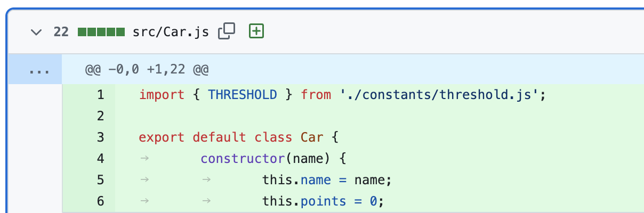The height and width of the screenshot is (213, 644).
Task: Open the src/Car.js file link
Action: tap(171, 31)
